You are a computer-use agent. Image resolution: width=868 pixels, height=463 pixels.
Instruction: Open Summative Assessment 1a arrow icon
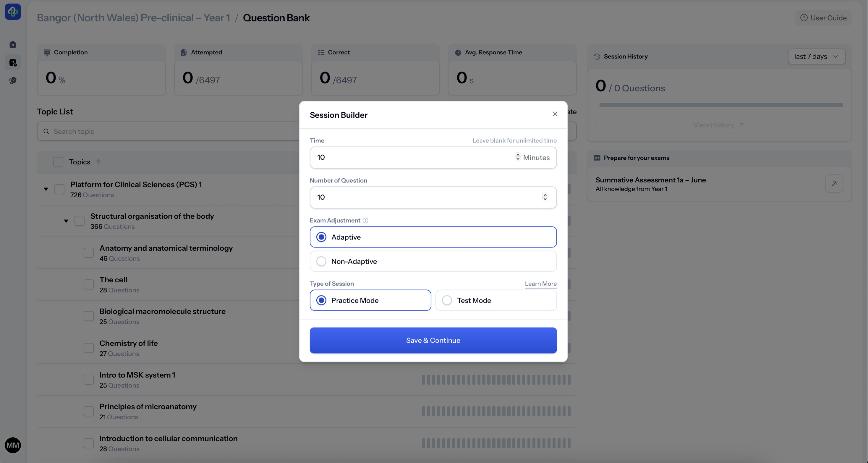coord(834,184)
